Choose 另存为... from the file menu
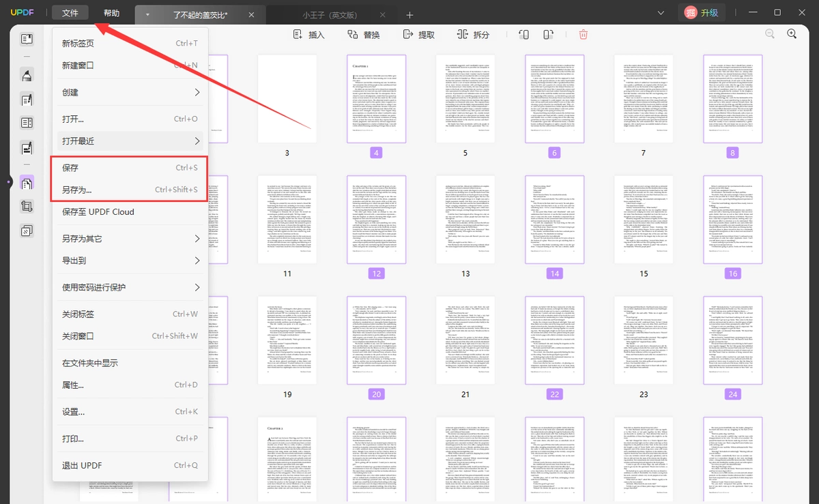The width and height of the screenshot is (819, 504). pos(130,190)
